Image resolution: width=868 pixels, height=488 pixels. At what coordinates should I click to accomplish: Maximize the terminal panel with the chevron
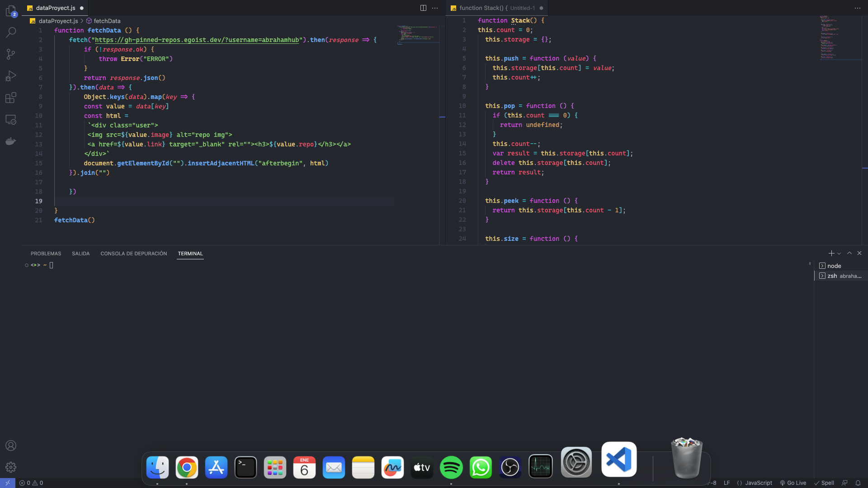click(x=849, y=253)
